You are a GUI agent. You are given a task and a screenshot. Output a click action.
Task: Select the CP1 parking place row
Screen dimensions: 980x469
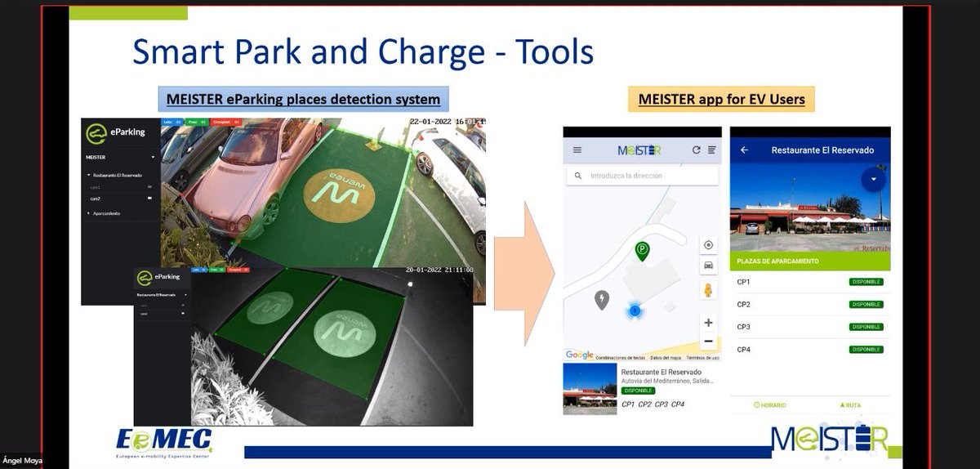(809, 282)
